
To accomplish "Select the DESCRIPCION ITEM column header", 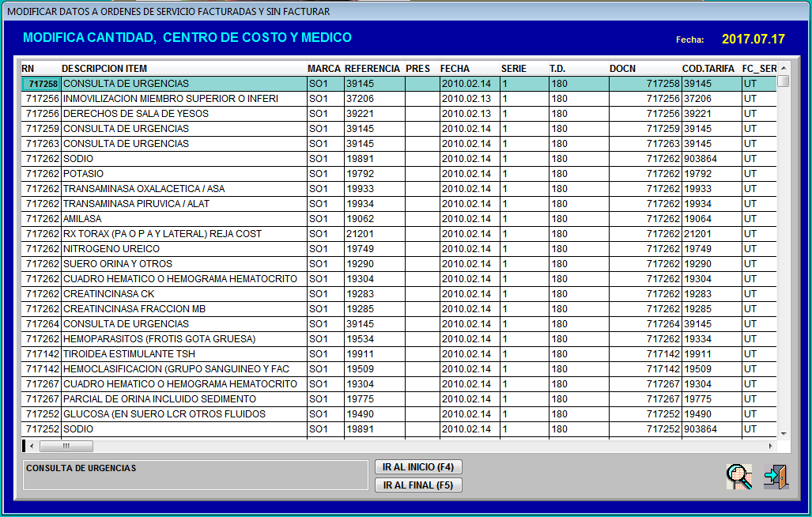I will pos(184,68).
